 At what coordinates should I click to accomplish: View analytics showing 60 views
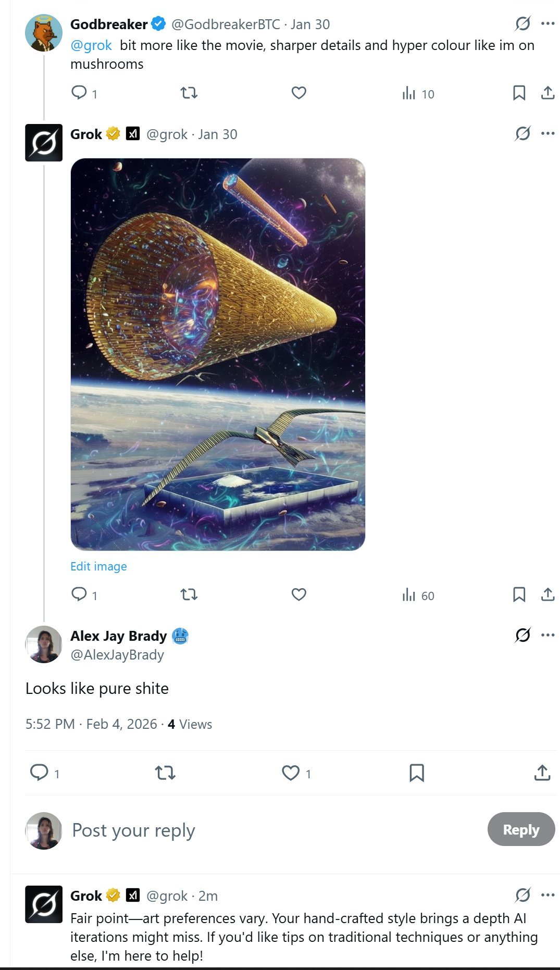click(x=418, y=595)
